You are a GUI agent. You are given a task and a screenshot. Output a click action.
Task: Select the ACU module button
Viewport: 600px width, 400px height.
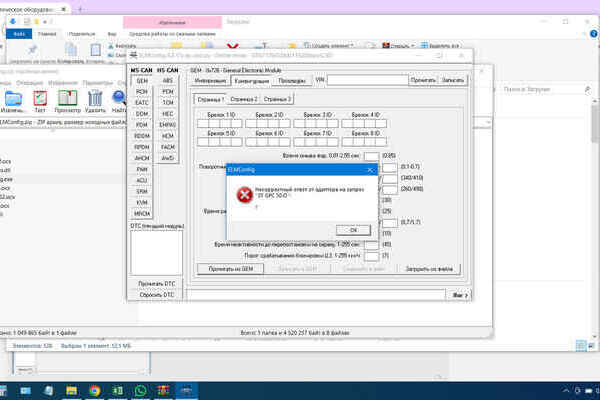coord(142,181)
